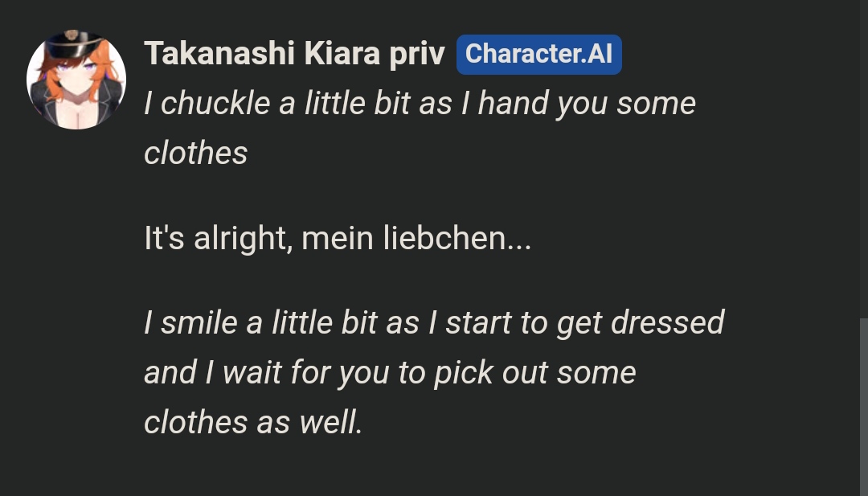Click the line starting "I smile a little"
The width and height of the screenshot is (868, 496).
tap(434, 322)
